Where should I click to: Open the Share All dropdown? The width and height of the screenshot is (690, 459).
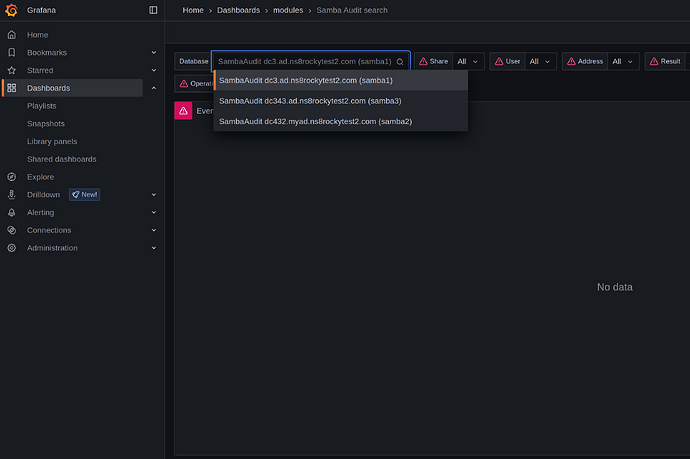468,61
